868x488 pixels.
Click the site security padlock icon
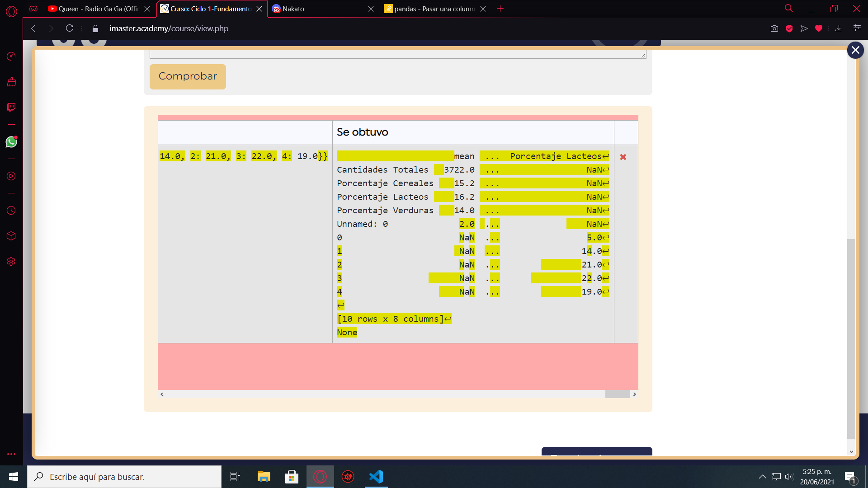[x=95, y=28]
